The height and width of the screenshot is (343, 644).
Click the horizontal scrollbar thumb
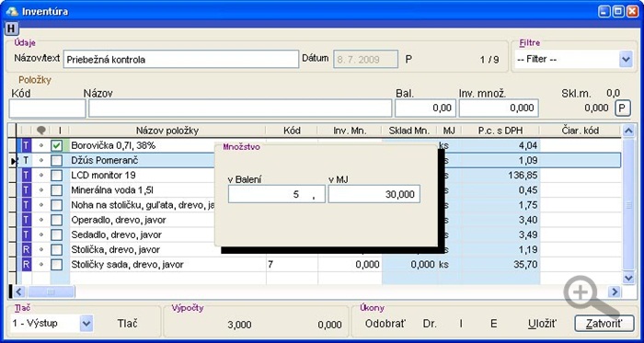tap(51, 292)
